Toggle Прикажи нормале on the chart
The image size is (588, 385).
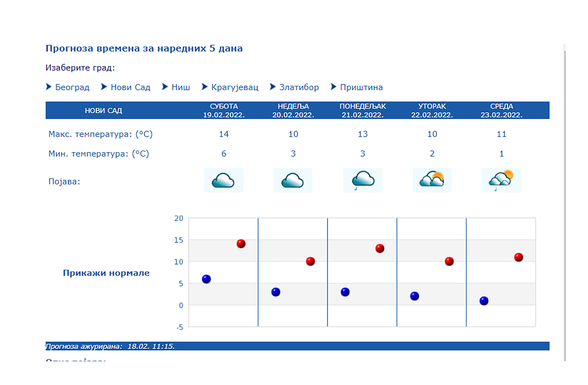point(106,273)
